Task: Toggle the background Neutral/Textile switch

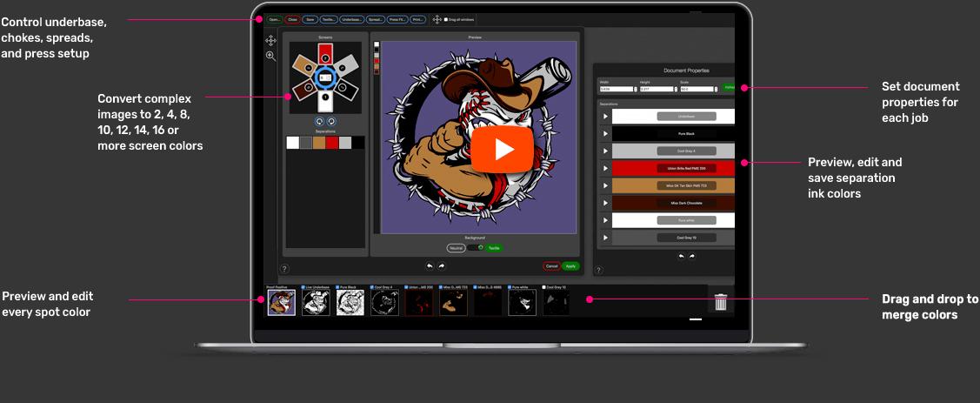Action: (x=476, y=247)
